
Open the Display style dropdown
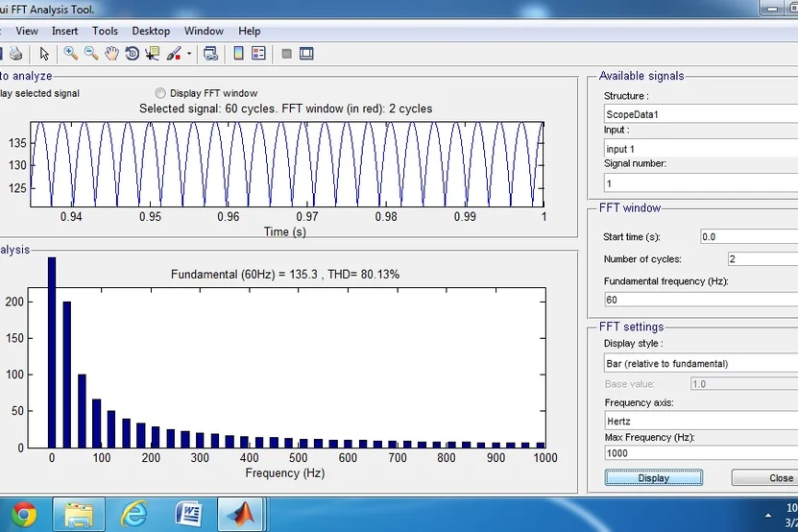(699, 364)
